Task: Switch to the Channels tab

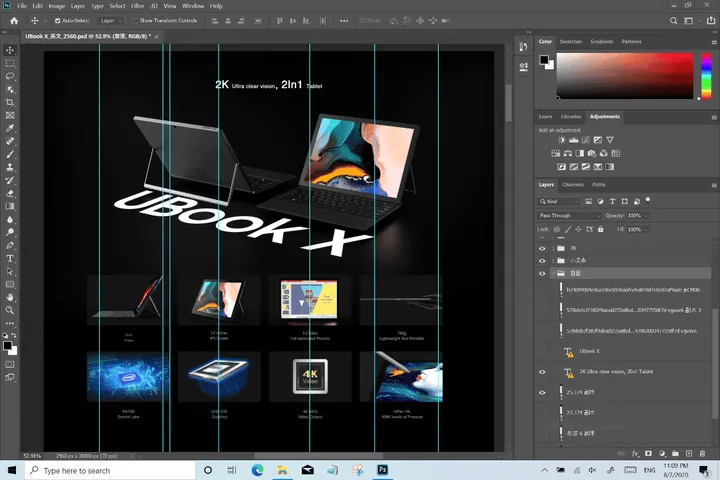Action: pos(573,185)
